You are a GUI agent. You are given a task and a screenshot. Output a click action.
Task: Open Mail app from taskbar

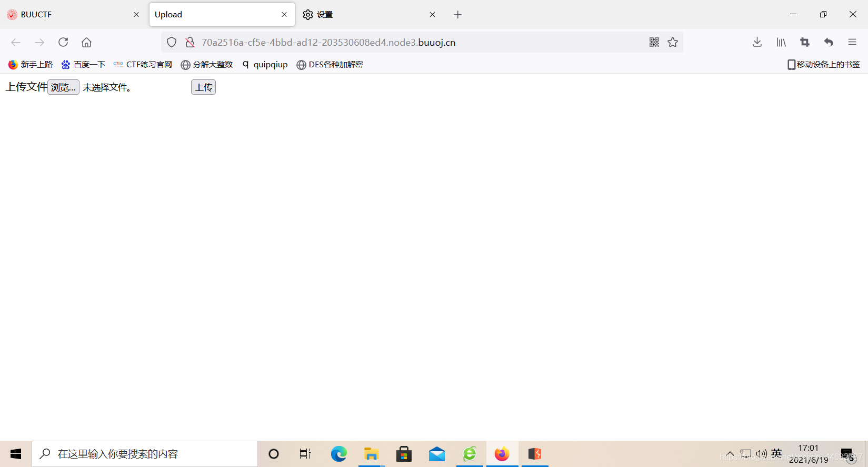(x=437, y=454)
